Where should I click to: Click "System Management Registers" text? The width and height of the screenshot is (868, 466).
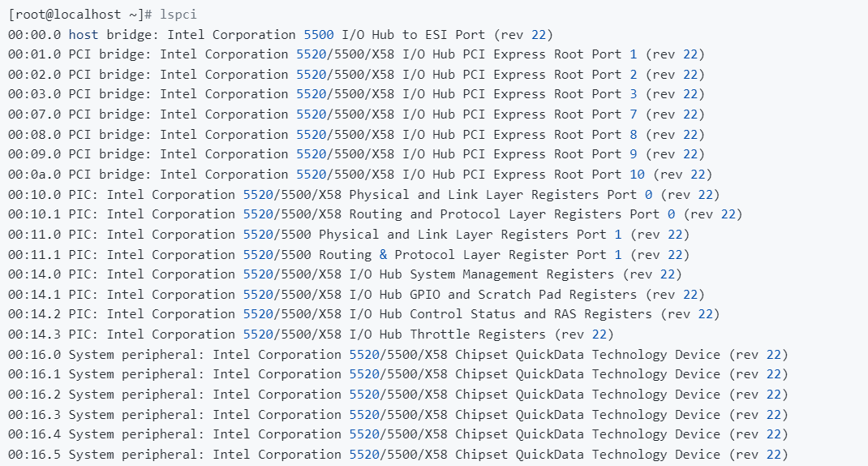(511, 274)
